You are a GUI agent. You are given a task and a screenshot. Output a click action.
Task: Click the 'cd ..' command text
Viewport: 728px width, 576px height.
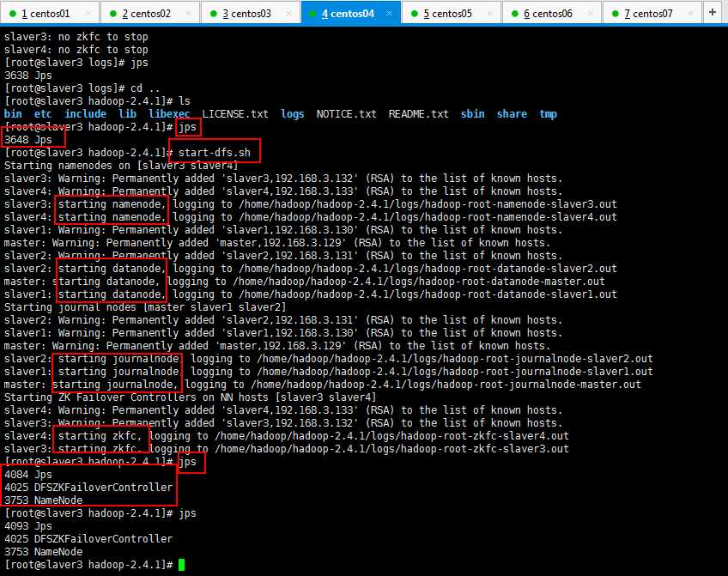145,88
